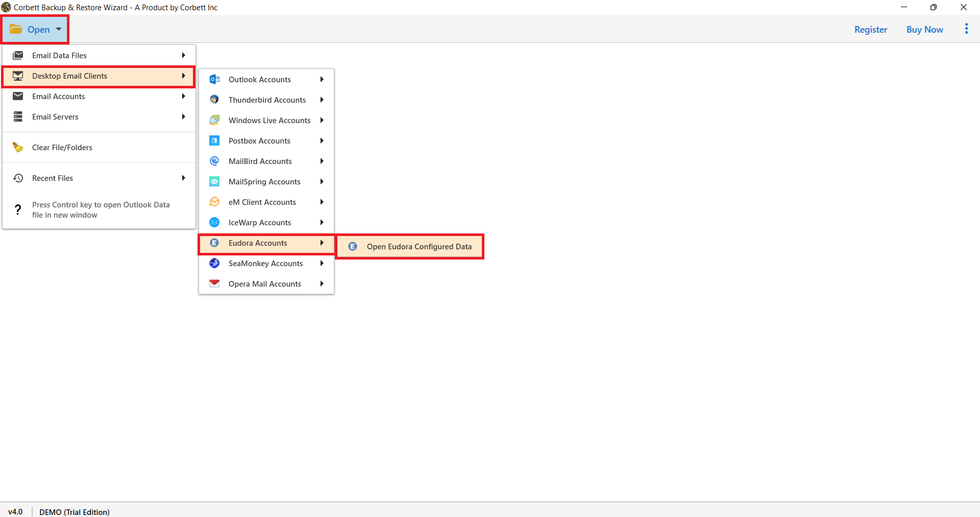The width and height of the screenshot is (980, 517).
Task: Click the Clear File/Folders broom icon
Action: click(18, 147)
